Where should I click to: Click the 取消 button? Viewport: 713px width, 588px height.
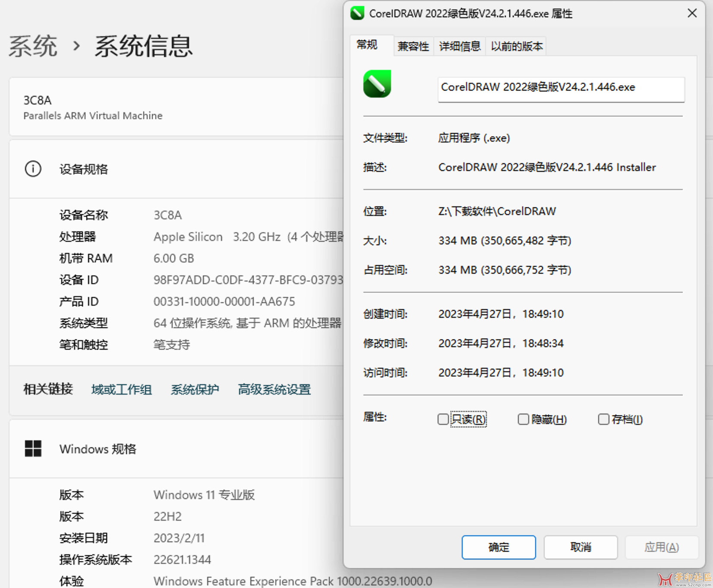click(580, 547)
